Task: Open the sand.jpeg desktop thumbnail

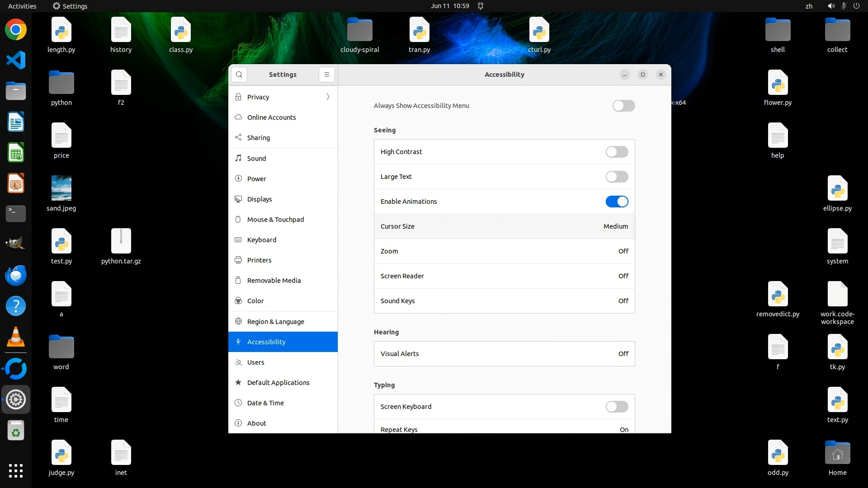Action: [61, 188]
